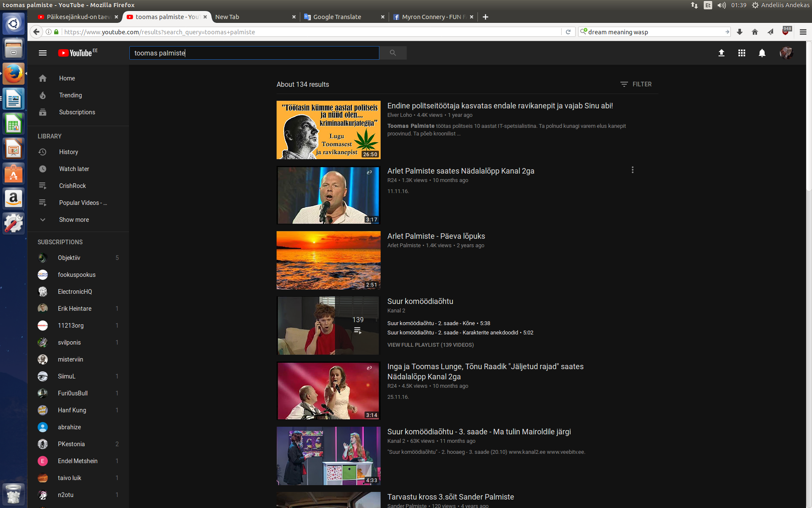Click the dream meaning wasp search box

(655, 32)
